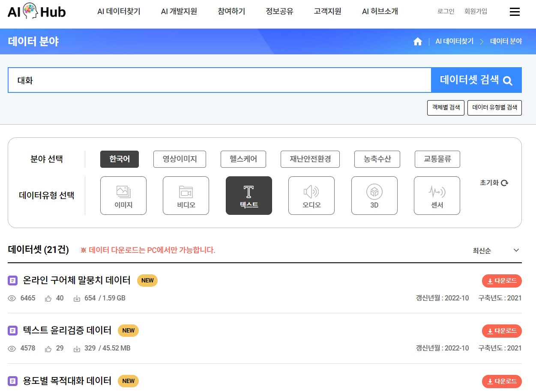Click download count icon for 온라인 구어체 말뭉치 데이터
The image size is (536, 392).
(77, 298)
